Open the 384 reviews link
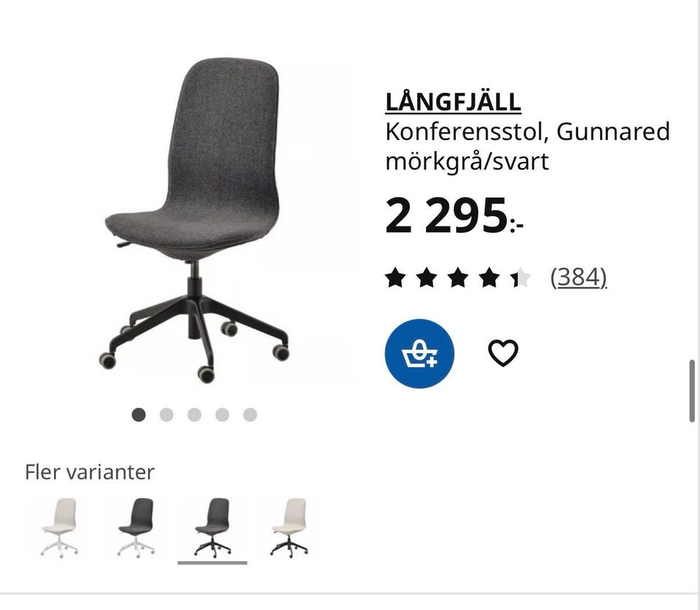Image resolution: width=700 pixels, height=610 pixels. coord(578,277)
